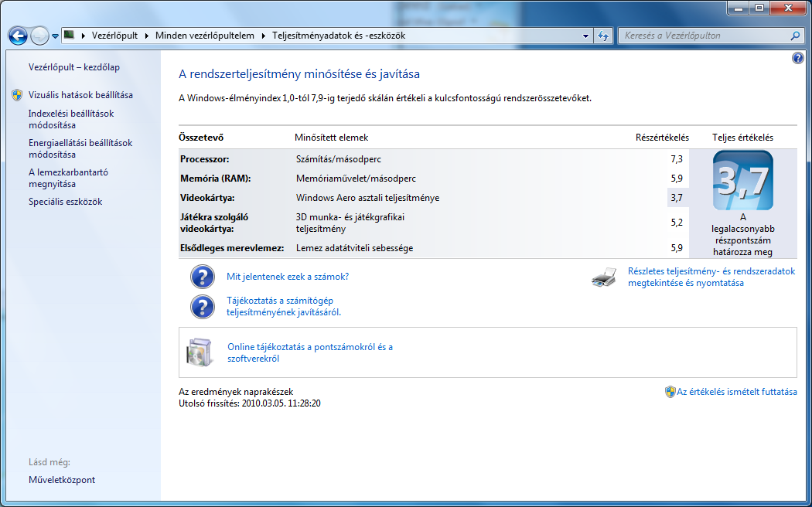Maximize the Control Panel window

pos(759,8)
